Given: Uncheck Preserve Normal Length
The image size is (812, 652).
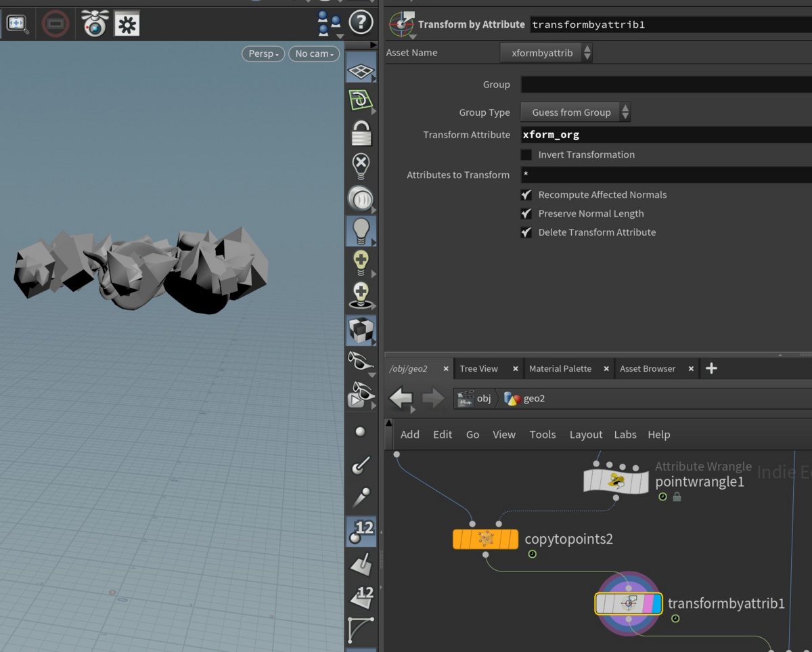Looking at the screenshot, I should tap(526, 213).
